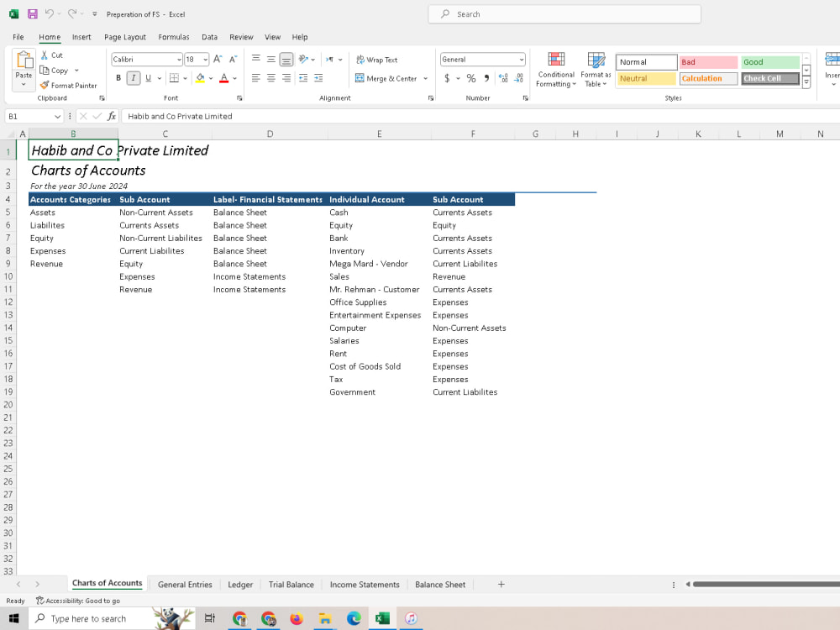Open Windows Start menu

(x=14, y=619)
